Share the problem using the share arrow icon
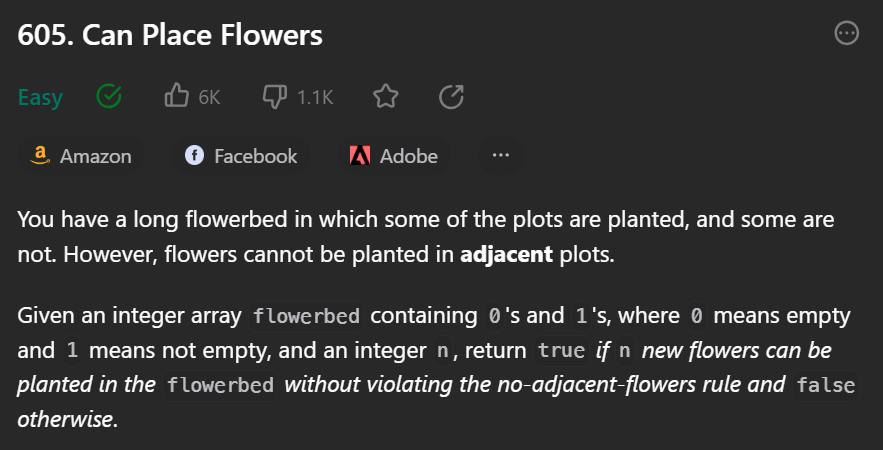883x450 pixels. 451,97
